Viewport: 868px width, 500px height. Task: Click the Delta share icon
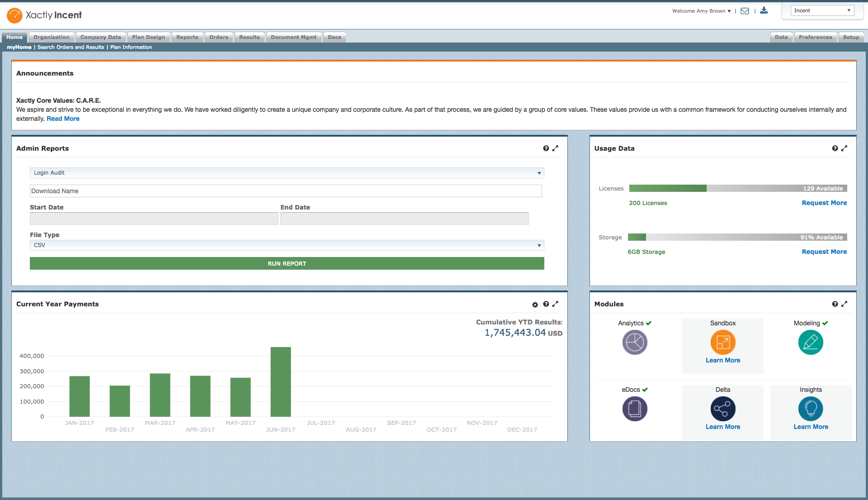pyautogui.click(x=722, y=409)
